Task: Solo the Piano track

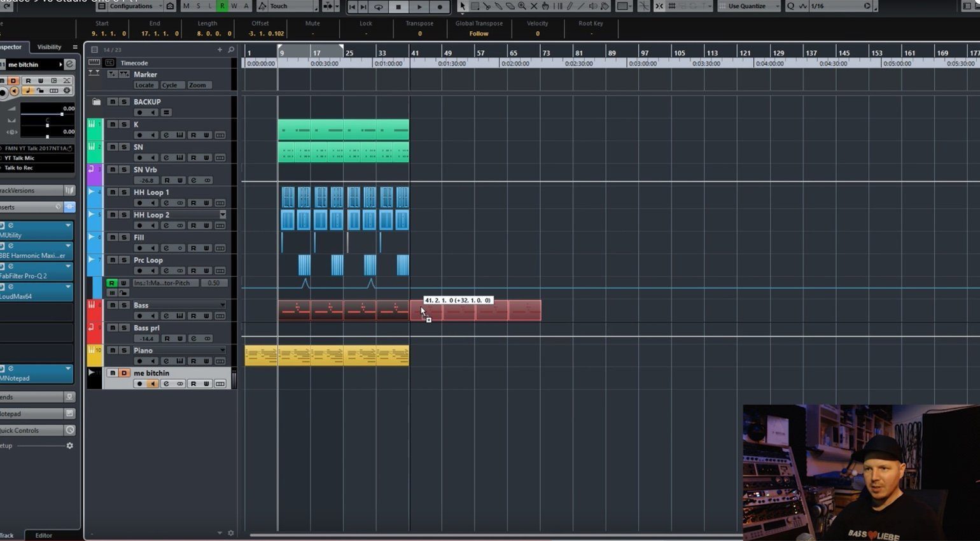Action: pyautogui.click(x=124, y=351)
